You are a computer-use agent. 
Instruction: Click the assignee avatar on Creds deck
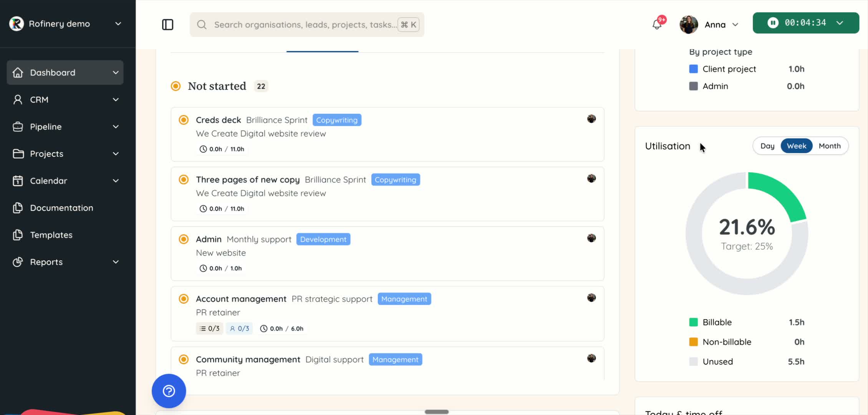[591, 119]
